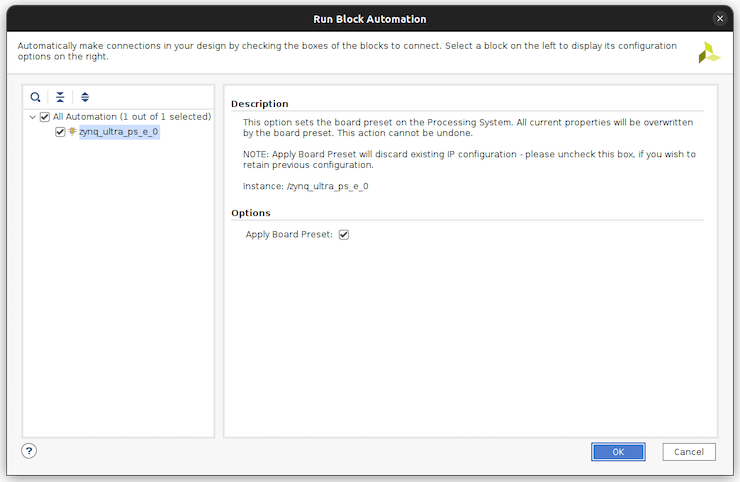Screen dimensions: 740x482
Task: Open help with the question mark icon
Action: tap(29, 451)
